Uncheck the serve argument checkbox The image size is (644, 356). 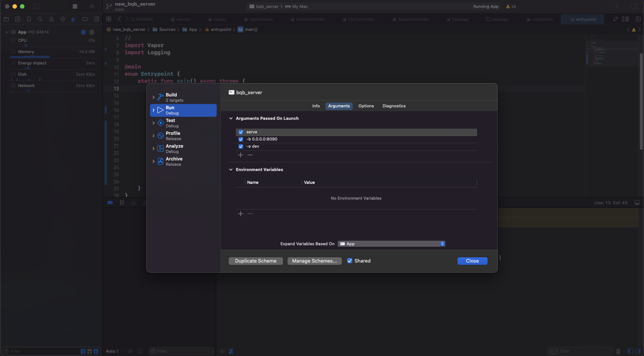[241, 132]
